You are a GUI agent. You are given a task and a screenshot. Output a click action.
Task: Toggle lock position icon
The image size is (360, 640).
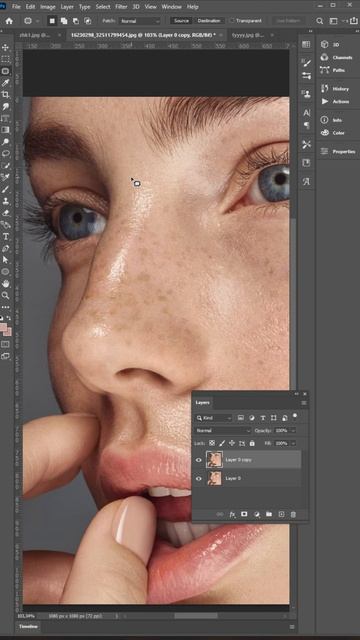[232, 443]
